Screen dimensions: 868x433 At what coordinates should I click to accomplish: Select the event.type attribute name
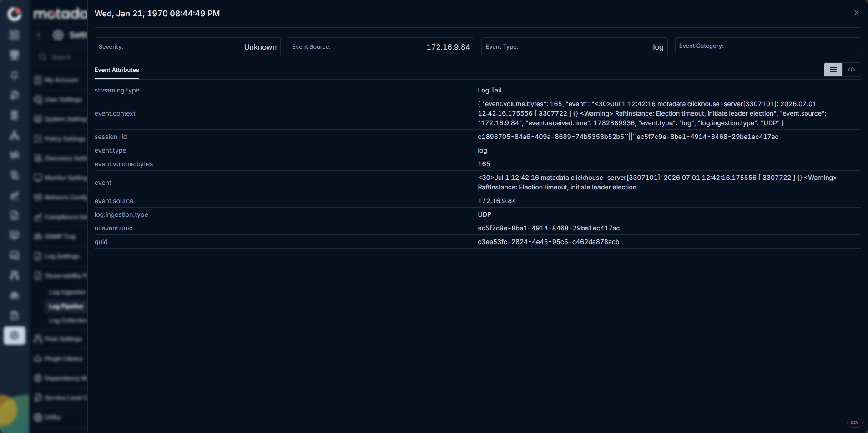111,150
